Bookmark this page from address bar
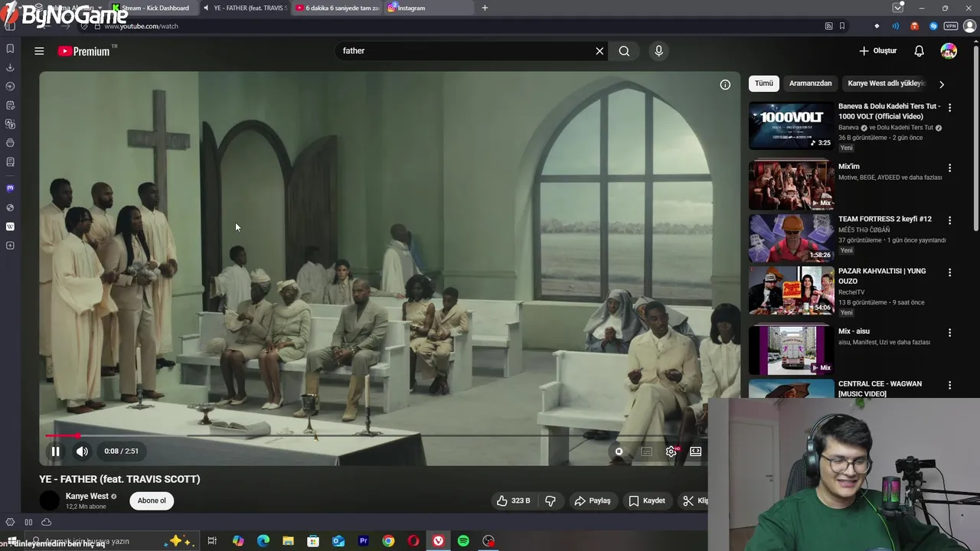Screen dimensions: 980x551 842,26
